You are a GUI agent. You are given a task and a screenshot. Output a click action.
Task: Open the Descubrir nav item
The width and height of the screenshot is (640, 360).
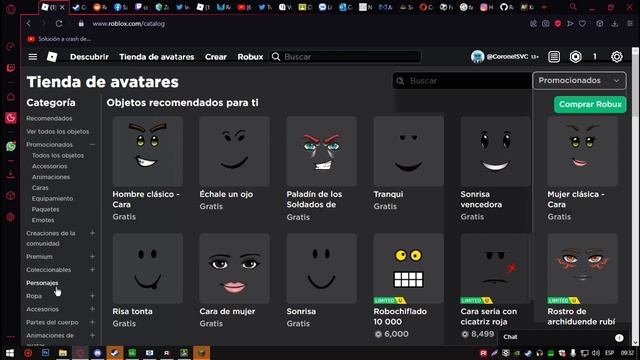point(89,57)
